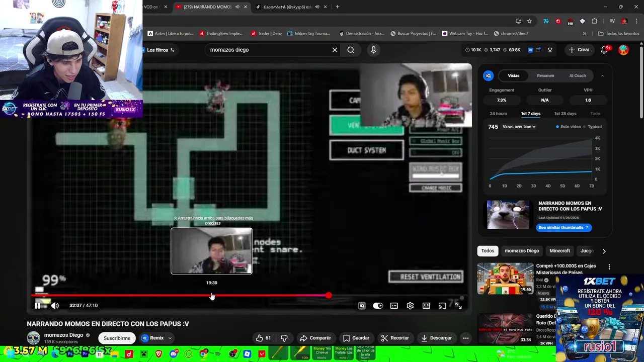Toggle subtitles with the captions icon
The image size is (644, 362).
pos(394,306)
